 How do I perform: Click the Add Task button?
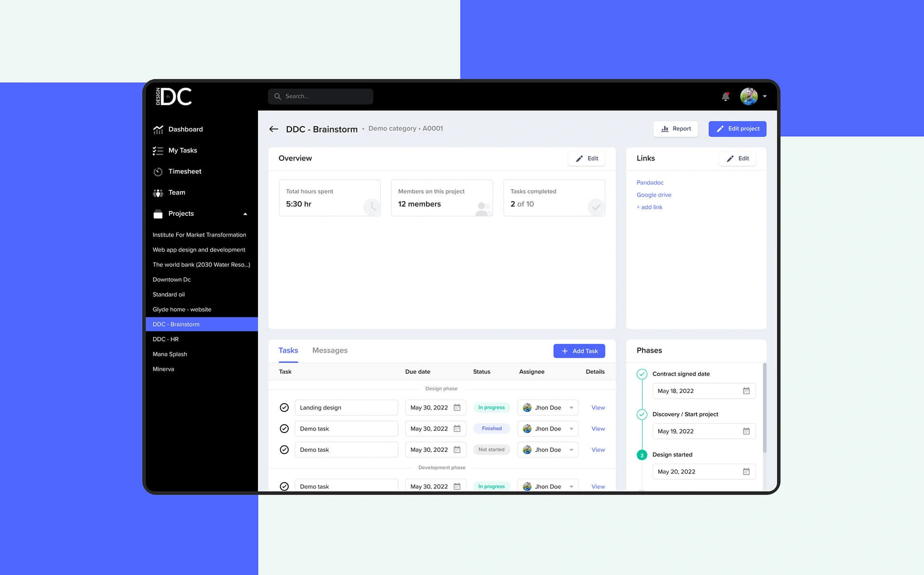click(579, 351)
